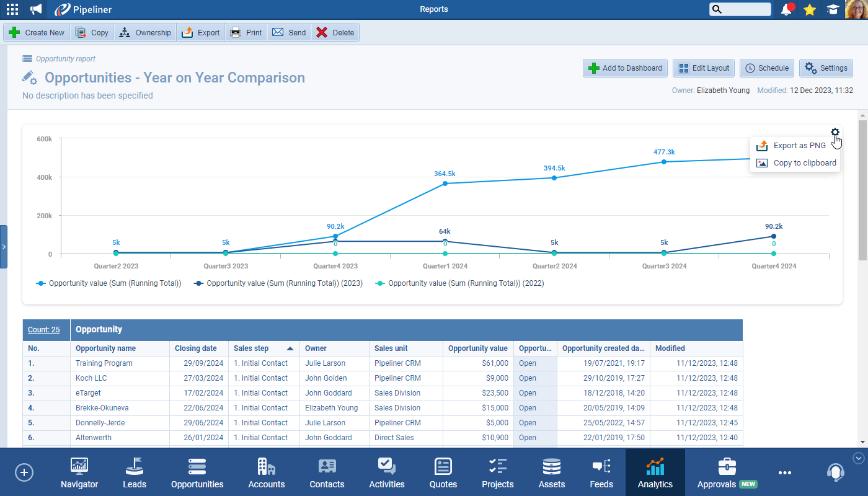This screenshot has width=868, height=496.
Task: Click the pencil edit icon beside report title
Action: [x=29, y=77]
